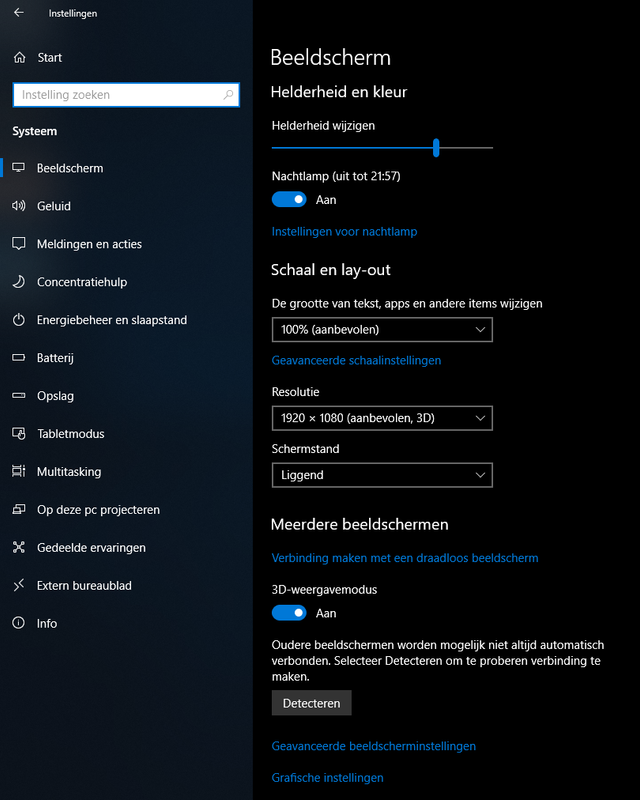Click the Info circle icon
This screenshot has height=800, width=640.
[x=18, y=622]
